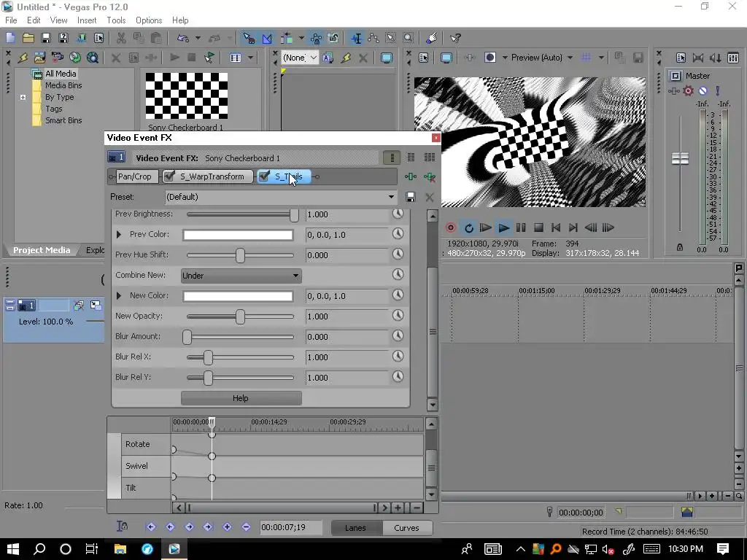The image size is (747, 560).
Task: Pause the video preview
Action: click(521, 227)
